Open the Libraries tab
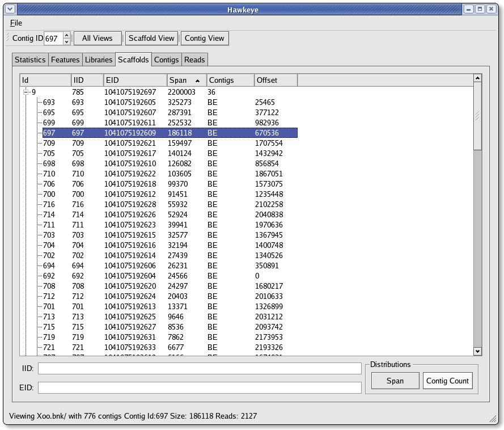Image resolution: width=504 pixels, height=430 pixels. pyautogui.click(x=99, y=60)
